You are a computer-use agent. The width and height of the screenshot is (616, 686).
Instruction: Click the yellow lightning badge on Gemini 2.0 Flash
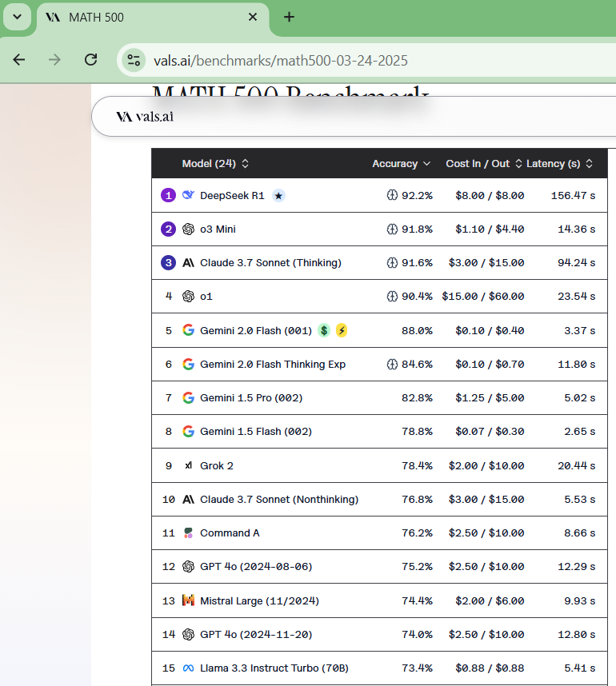click(342, 330)
